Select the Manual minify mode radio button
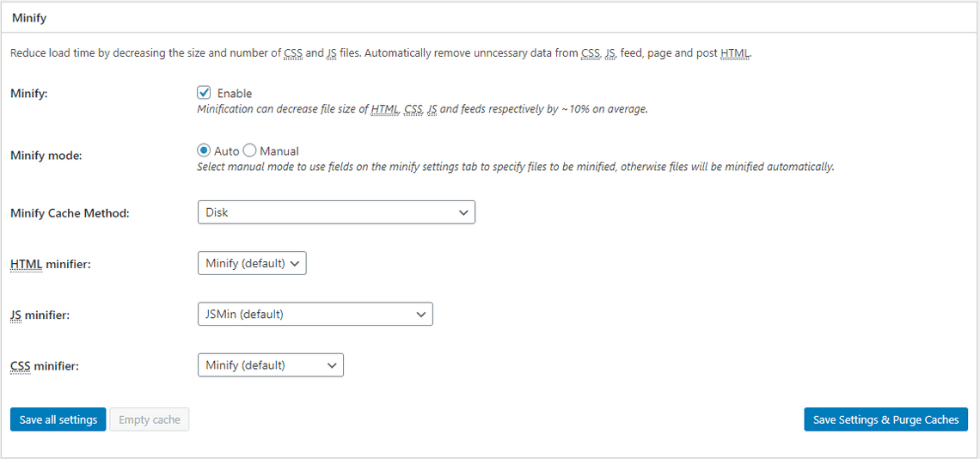Image resolution: width=980 pixels, height=459 pixels. point(250,150)
